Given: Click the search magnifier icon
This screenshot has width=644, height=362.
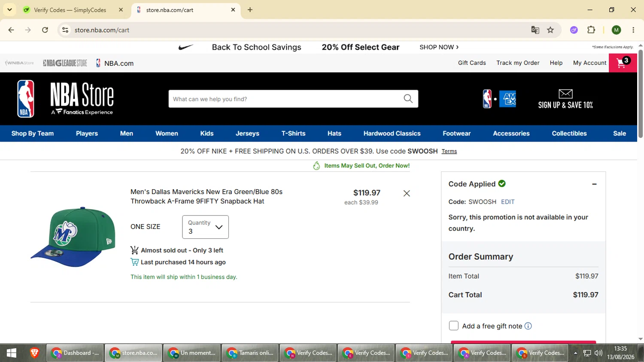Looking at the screenshot, I should coord(408,99).
